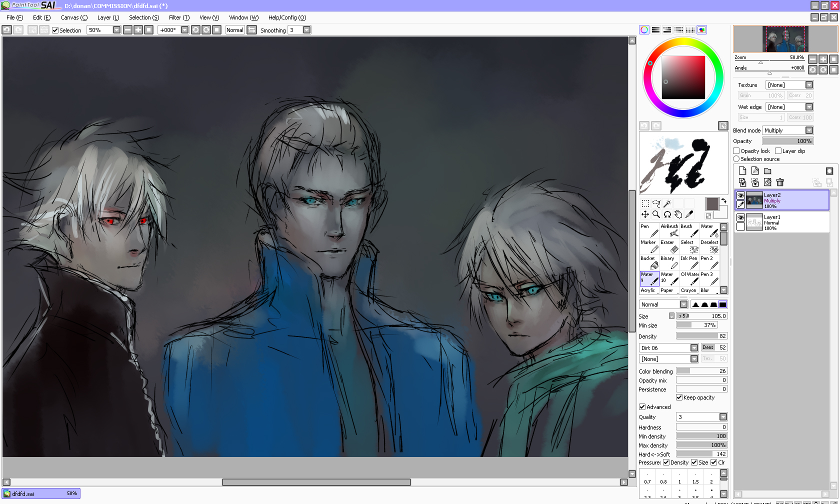840x504 pixels.
Task: Choose the Binary pen tool
Action: [x=669, y=262]
